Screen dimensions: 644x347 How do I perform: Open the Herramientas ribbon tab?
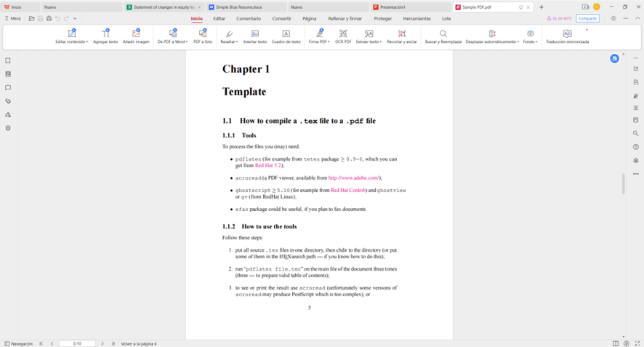[417, 18]
